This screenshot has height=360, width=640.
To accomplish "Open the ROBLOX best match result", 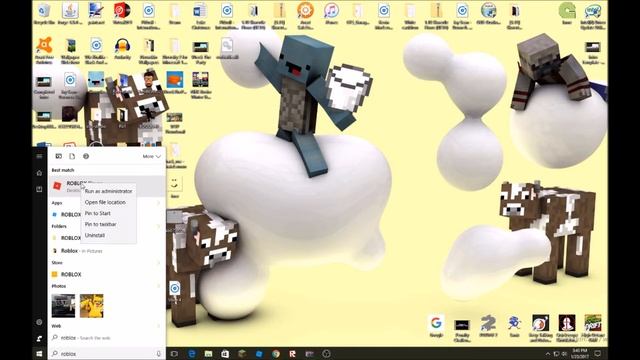I will coord(107,186).
